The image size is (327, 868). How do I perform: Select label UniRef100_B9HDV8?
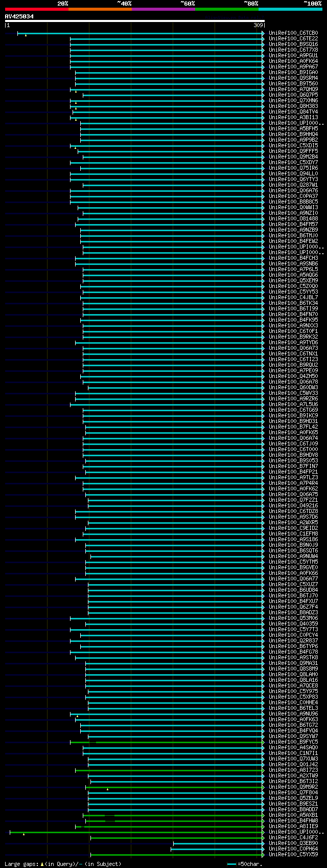tap(293, 455)
